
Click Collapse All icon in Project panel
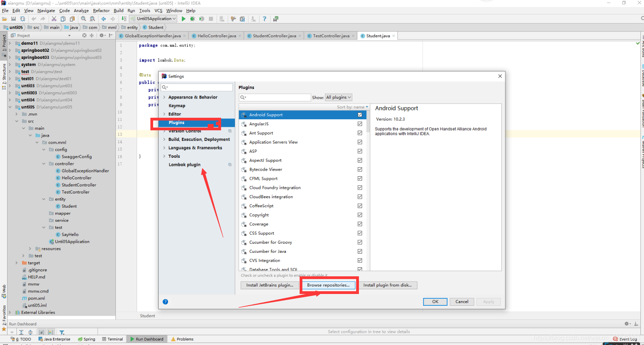(x=91, y=35)
